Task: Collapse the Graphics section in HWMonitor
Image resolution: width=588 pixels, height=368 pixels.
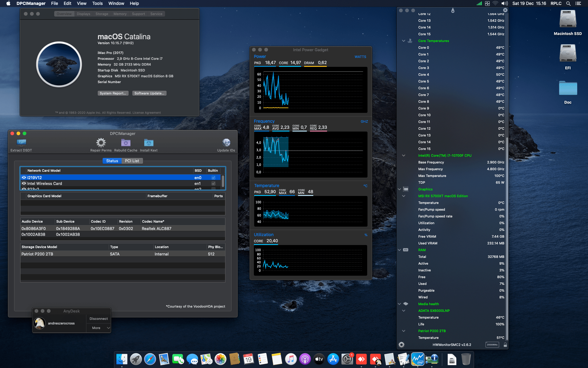Action: pyautogui.click(x=399, y=189)
